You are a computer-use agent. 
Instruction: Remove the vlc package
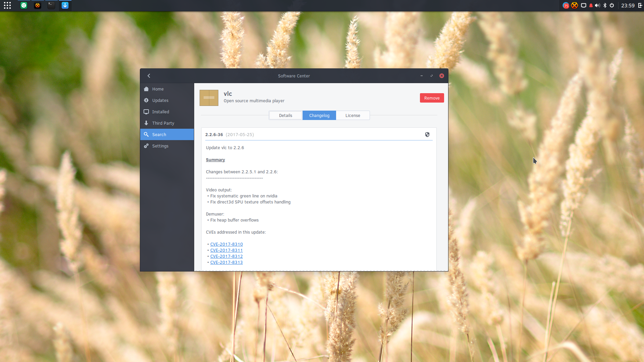tap(432, 98)
